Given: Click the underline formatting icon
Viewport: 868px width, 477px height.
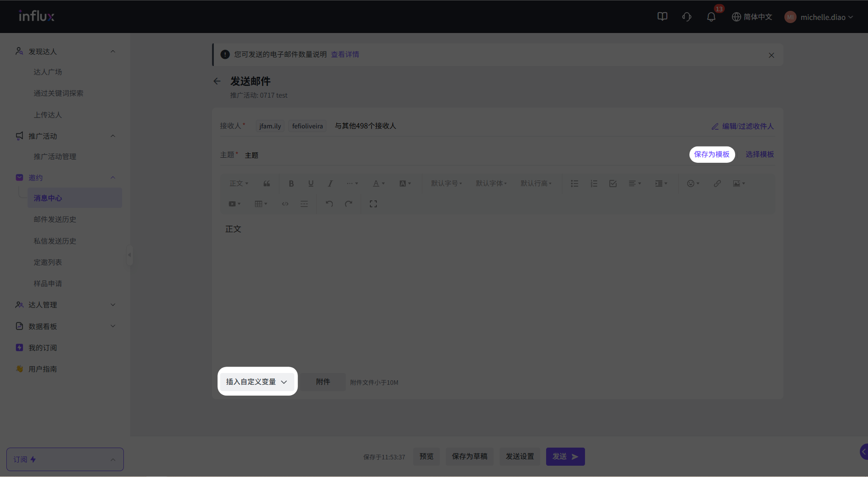Looking at the screenshot, I should 311,184.
